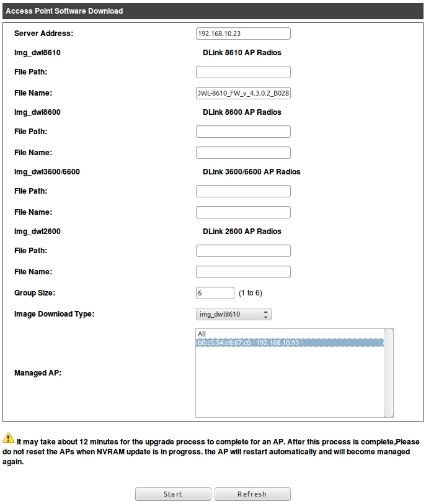The width and height of the screenshot is (426, 504).
Task: Click the File Path field under Img_dwl8600
Action: [243, 132]
